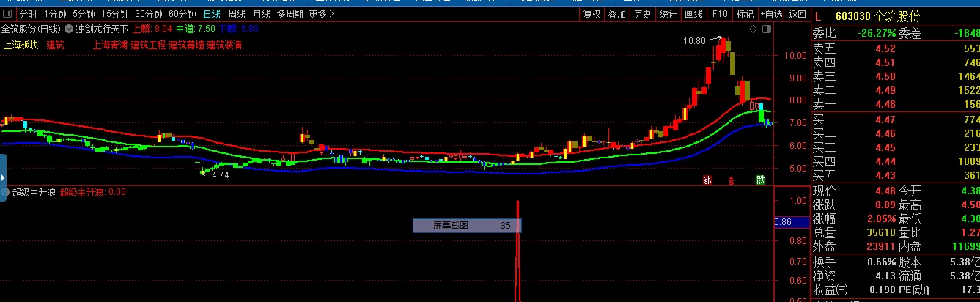Click the 买一 price 4.47
The image size is (980, 302).
[885, 119]
